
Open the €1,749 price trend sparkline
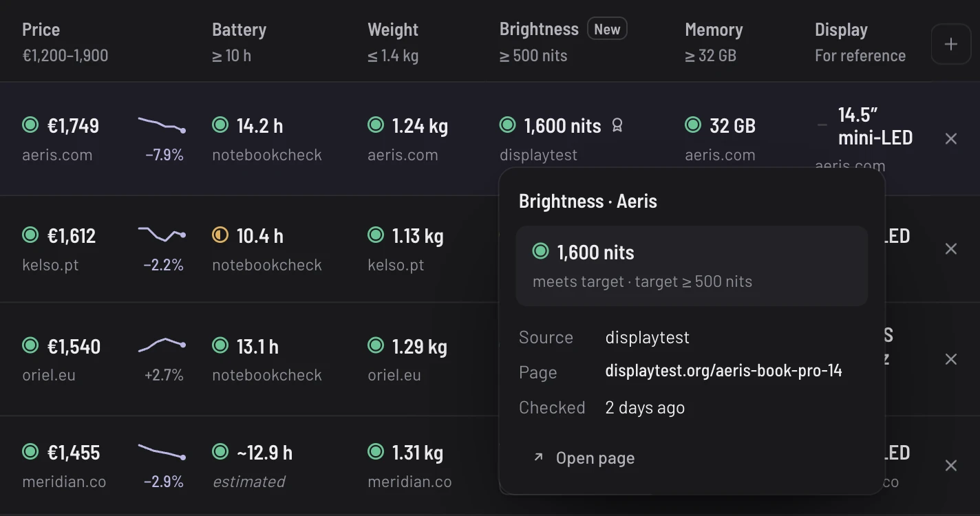pyautogui.click(x=162, y=125)
